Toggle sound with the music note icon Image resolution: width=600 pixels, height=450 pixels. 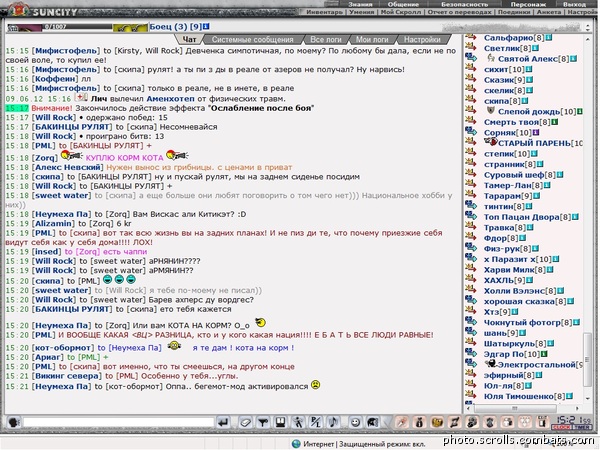333,422
